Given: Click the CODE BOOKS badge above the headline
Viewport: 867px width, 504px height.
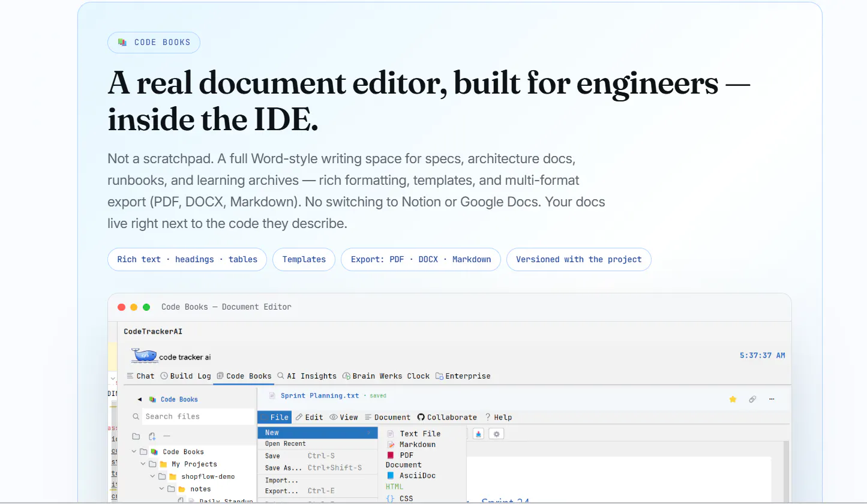Looking at the screenshot, I should (154, 43).
